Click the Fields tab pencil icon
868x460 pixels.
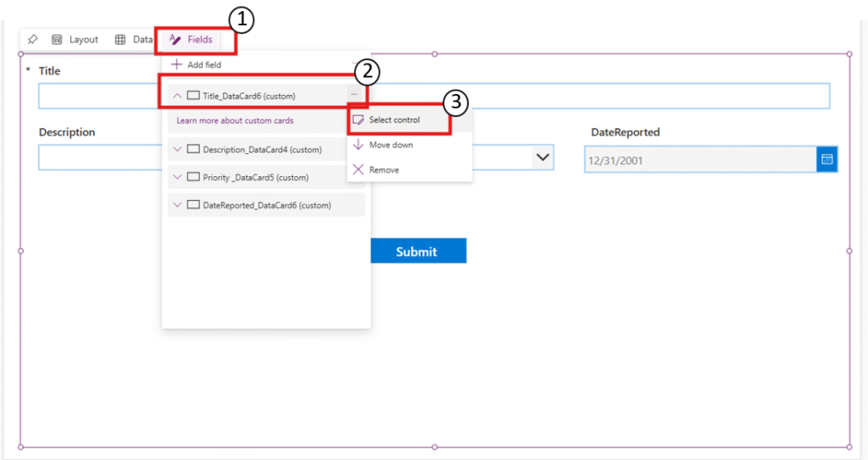coord(175,39)
